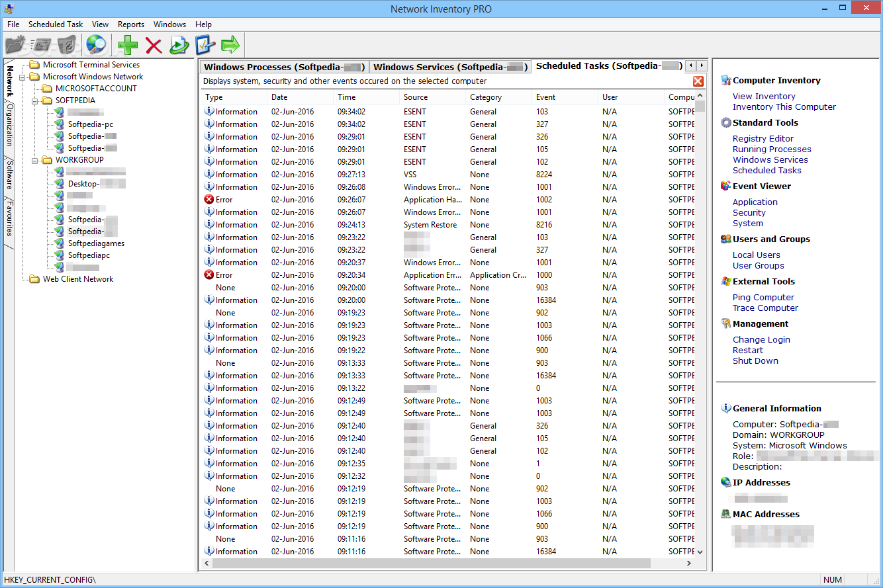Click the computer icon beside Softpedia-pc
883x588 pixels.
pyautogui.click(x=59, y=124)
